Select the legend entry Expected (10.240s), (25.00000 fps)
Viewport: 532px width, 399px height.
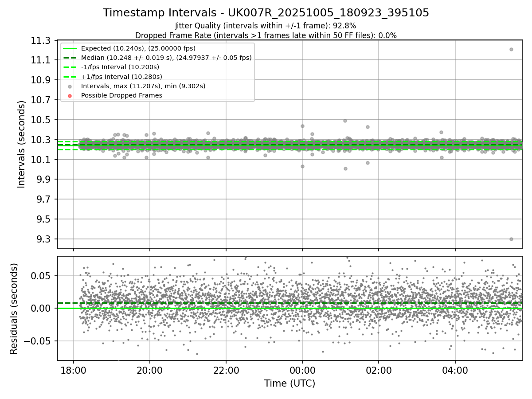tap(138, 48)
